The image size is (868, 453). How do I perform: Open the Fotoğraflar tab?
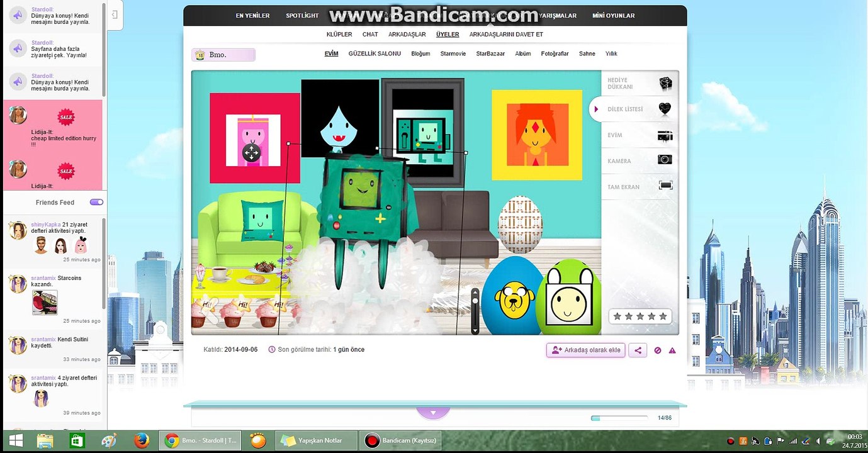(555, 53)
